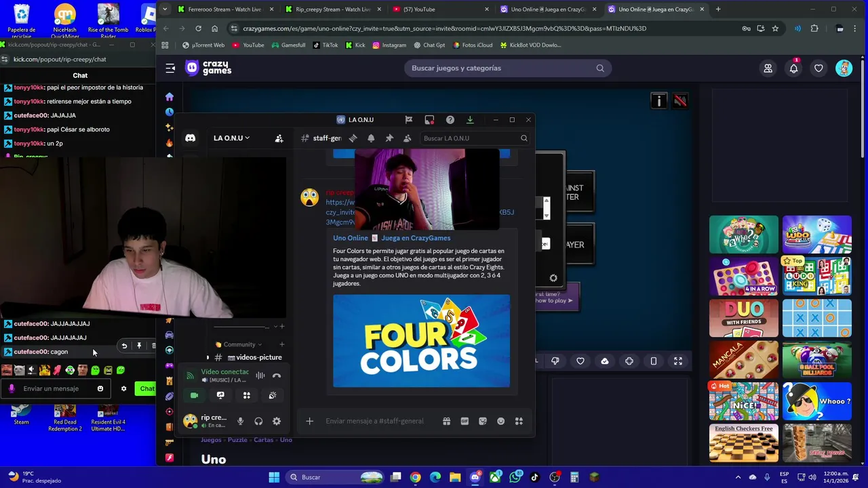This screenshot has width=868, height=488.
Task: Open CrazyGames notifications bell
Action: [793, 68]
